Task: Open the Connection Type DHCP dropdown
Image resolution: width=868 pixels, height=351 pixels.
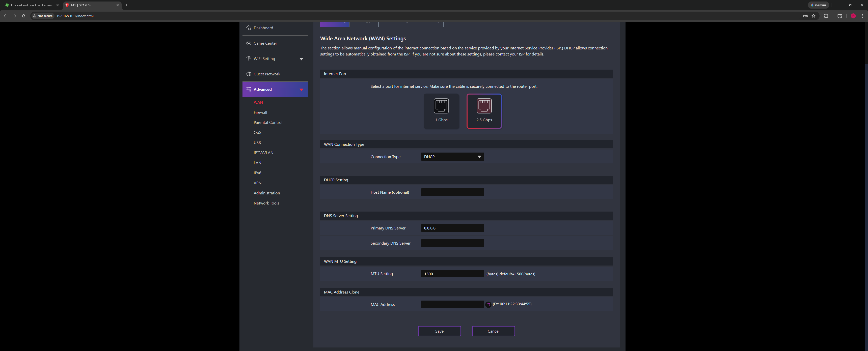Action: 452,157
